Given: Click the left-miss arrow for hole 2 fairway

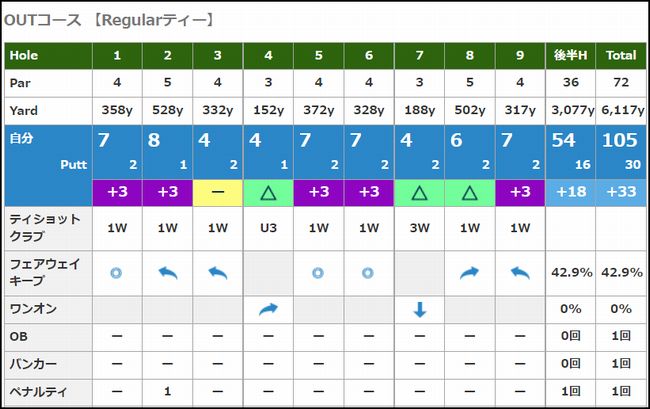Looking at the screenshot, I should [x=167, y=272].
